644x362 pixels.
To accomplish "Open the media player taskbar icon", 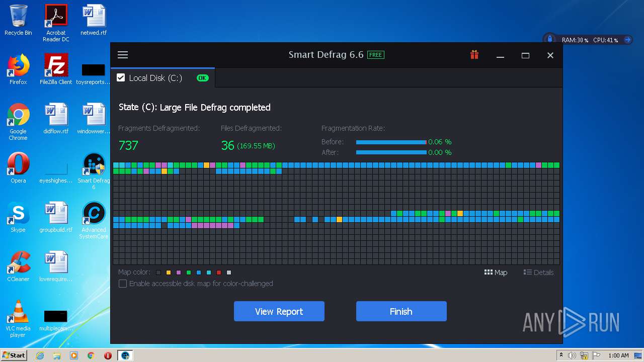I will point(74,355).
